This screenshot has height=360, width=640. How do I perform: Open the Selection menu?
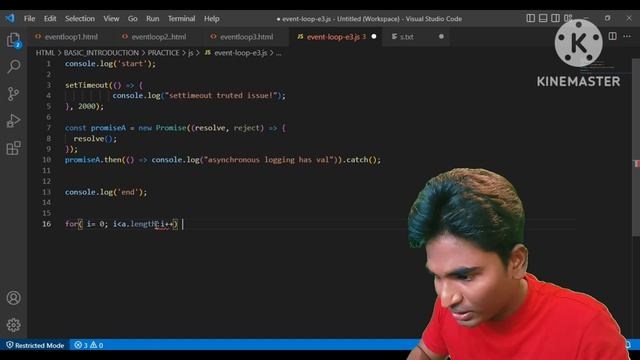pyautogui.click(x=80, y=19)
